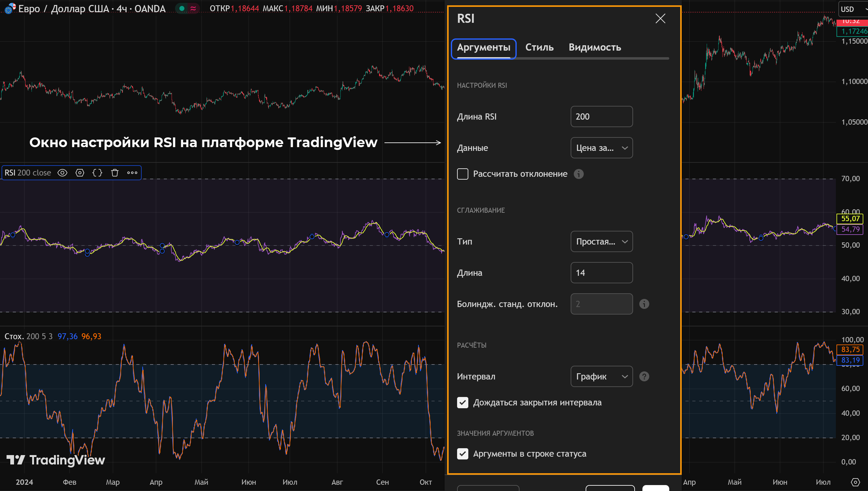Open RSI more options three-dots menu

[132, 173]
